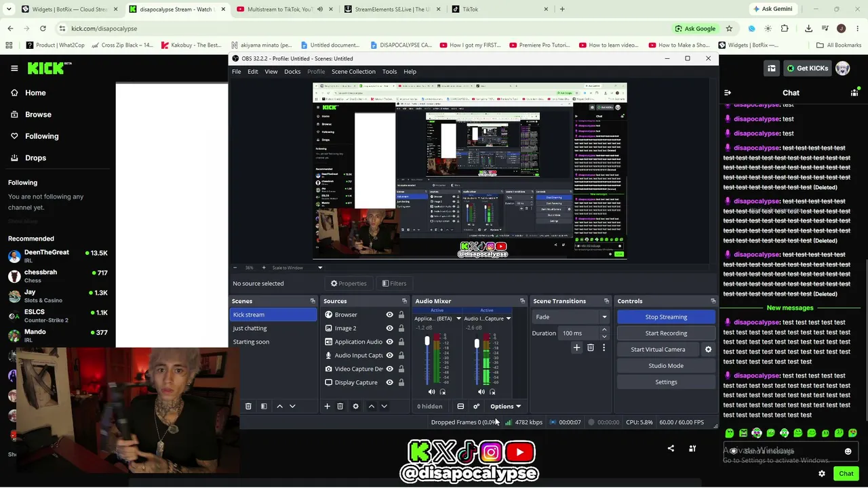Delete the scene transition with trash icon
The height and width of the screenshot is (488, 868).
pos(591,348)
